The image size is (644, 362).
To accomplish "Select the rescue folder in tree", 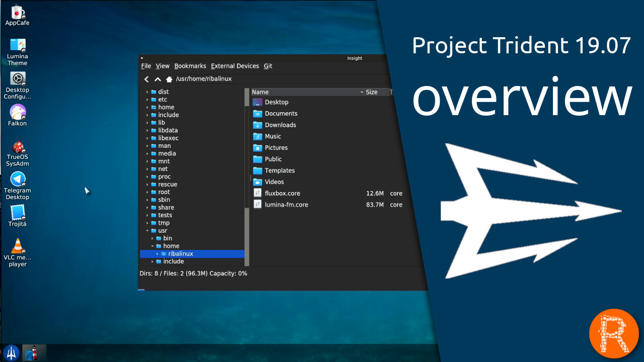I will tap(168, 185).
